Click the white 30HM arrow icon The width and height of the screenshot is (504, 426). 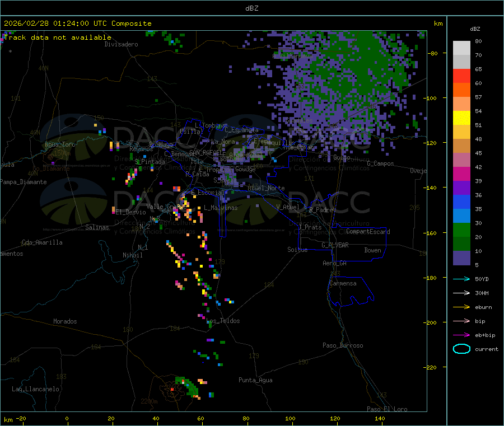tap(461, 293)
